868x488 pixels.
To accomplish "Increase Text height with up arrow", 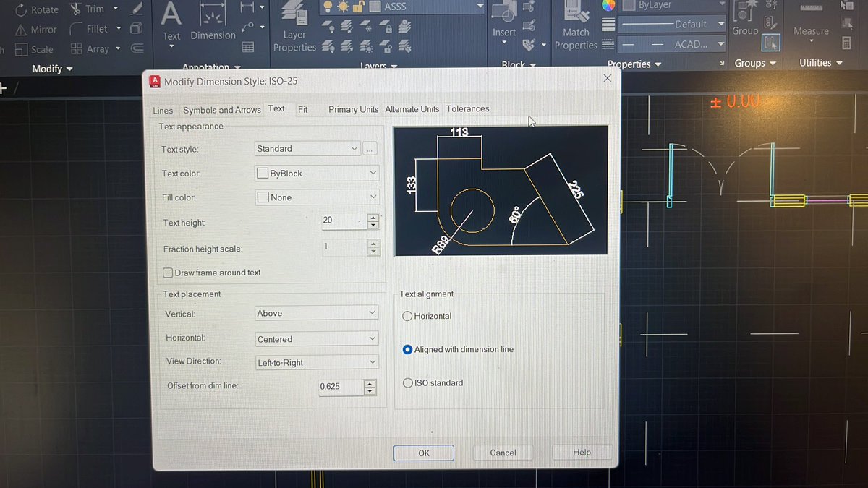I will 373,217.
